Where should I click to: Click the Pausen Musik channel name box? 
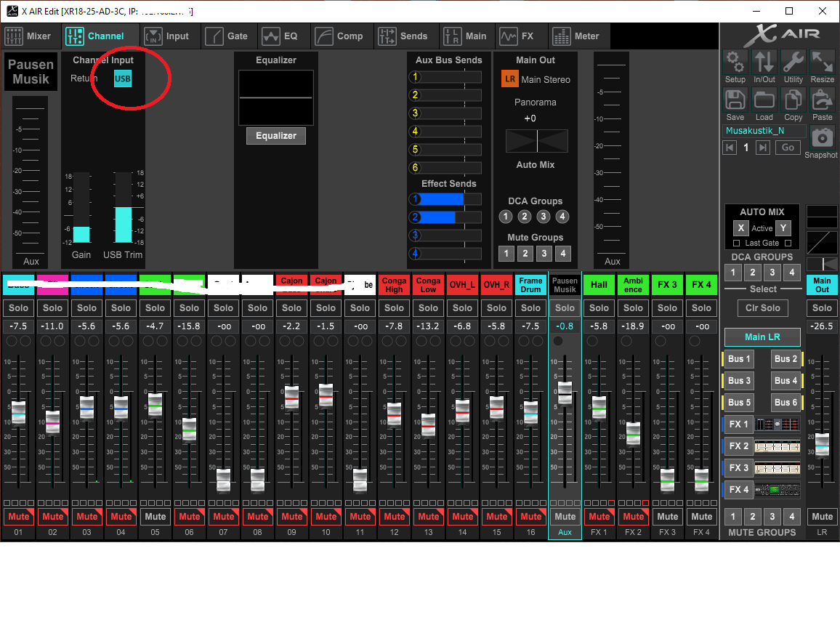[31, 72]
